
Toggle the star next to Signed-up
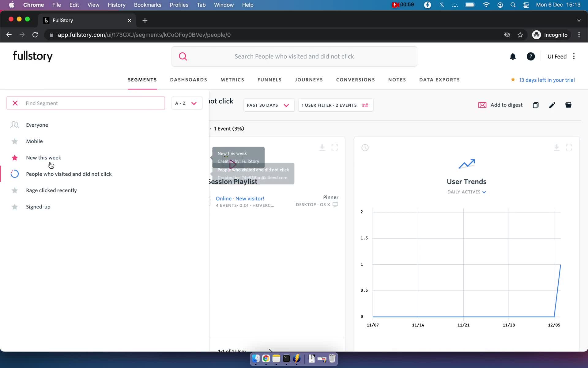point(14,207)
